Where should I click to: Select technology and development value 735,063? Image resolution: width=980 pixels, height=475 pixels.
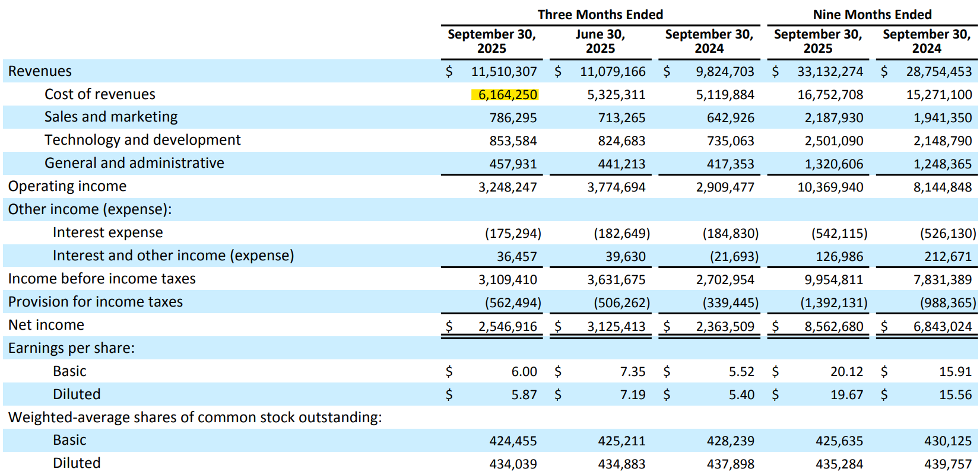pos(730,141)
